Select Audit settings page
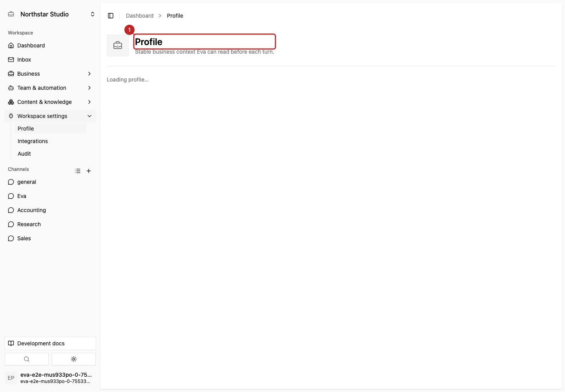 [x=50, y=154]
